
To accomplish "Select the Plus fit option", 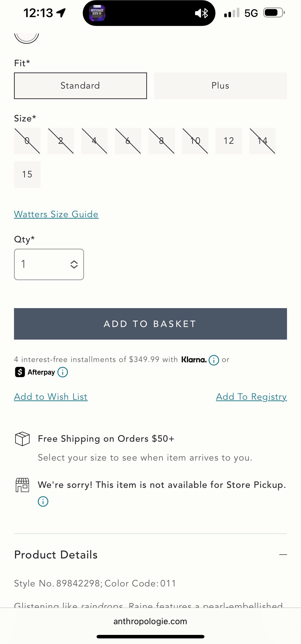I will (220, 86).
